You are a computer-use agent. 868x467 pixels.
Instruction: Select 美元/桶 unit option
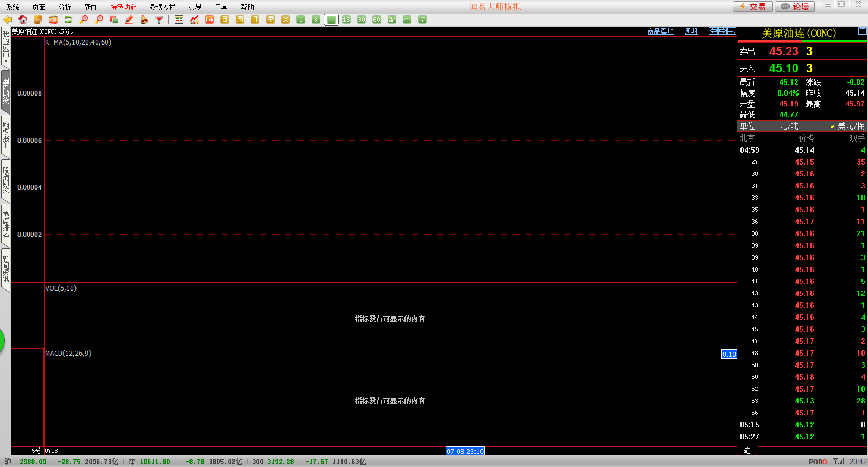[847, 126]
